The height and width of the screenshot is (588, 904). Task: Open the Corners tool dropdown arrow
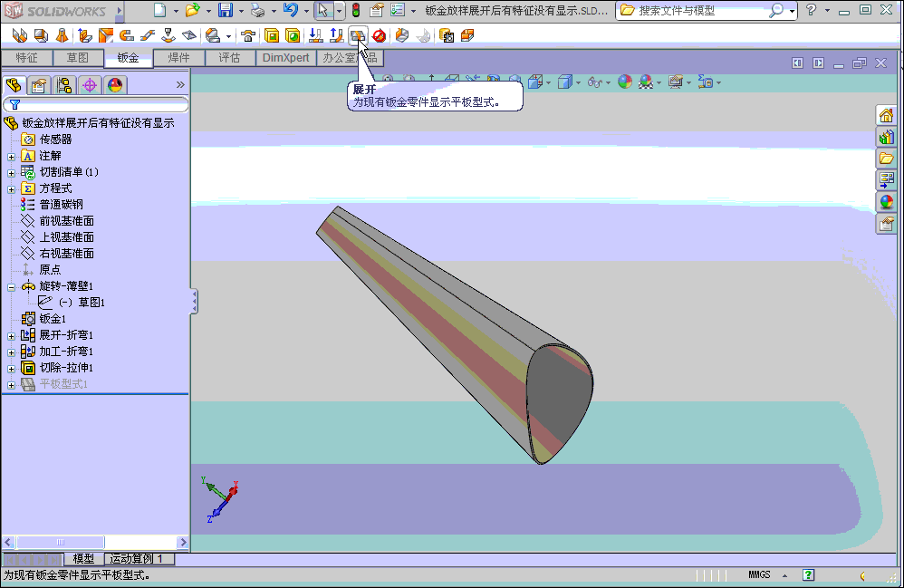point(228,36)
